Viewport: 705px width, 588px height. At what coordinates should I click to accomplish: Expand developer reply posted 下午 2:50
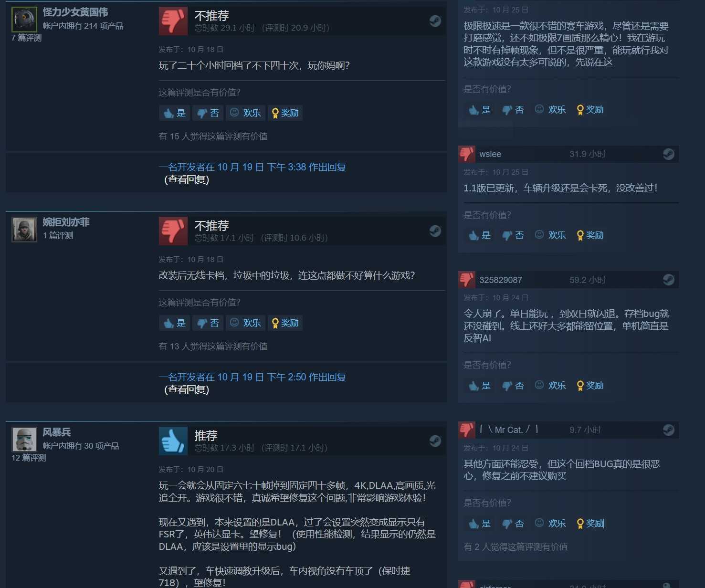(x=253, y=377)
